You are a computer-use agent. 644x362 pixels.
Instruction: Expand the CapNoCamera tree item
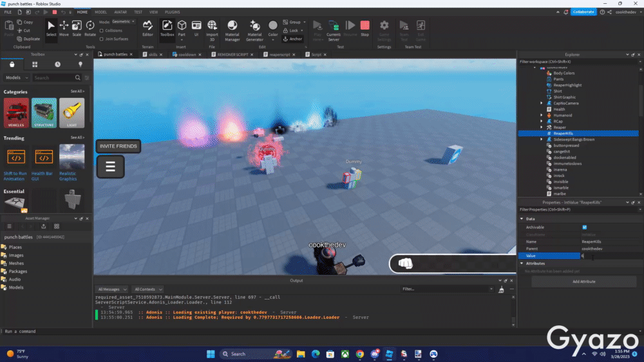tap(542, 103)
